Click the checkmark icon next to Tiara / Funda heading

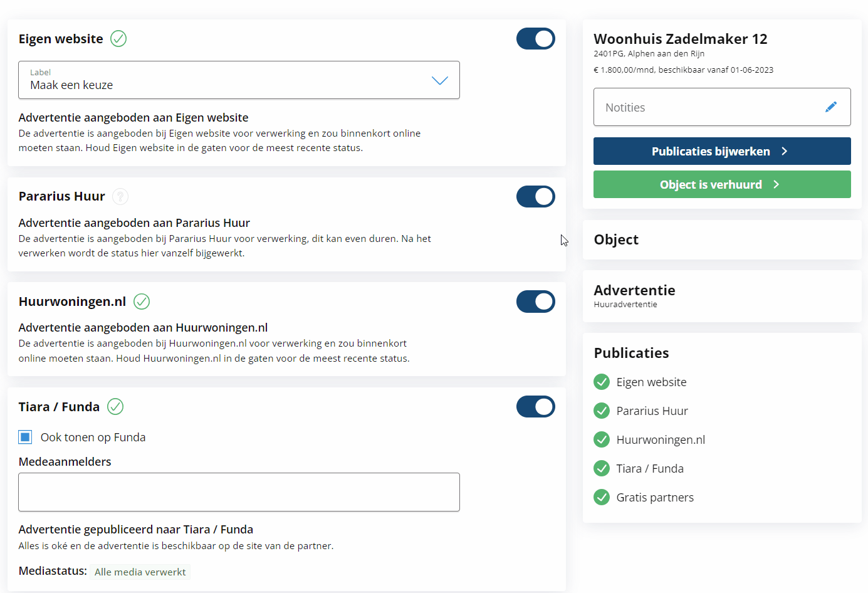click(x=115, y=407)
